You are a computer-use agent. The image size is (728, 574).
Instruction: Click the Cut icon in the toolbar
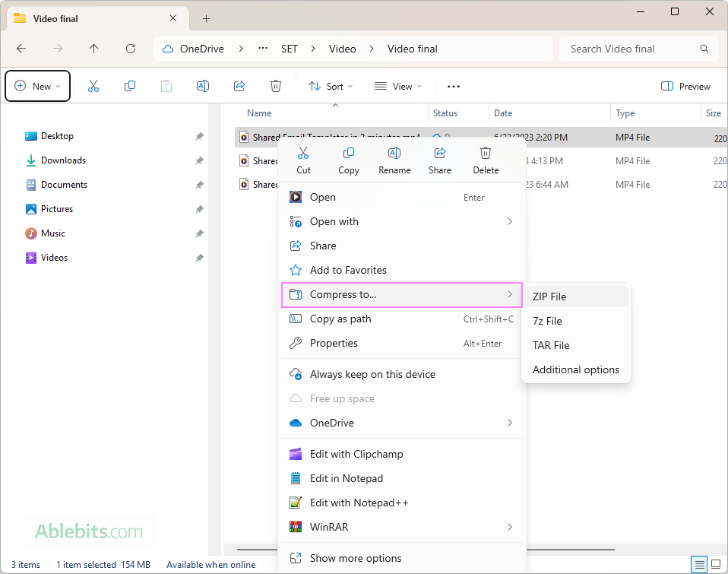tap(93, 86)
